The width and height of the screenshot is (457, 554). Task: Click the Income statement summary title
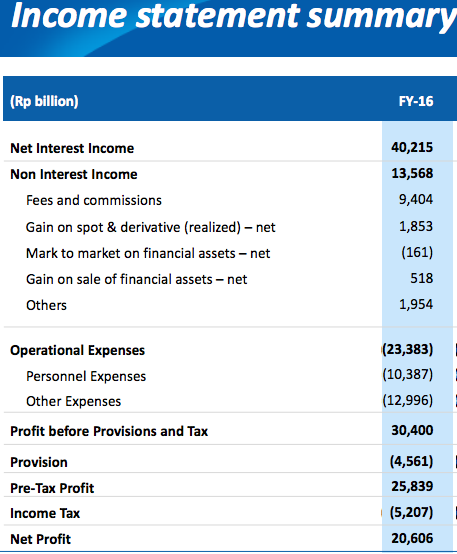234,17
